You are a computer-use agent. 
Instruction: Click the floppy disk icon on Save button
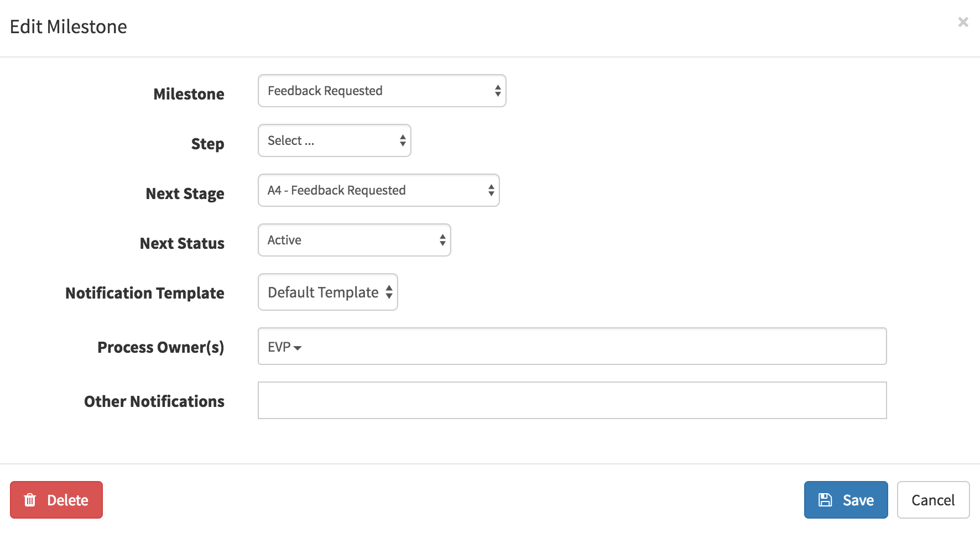pos(825,499)
